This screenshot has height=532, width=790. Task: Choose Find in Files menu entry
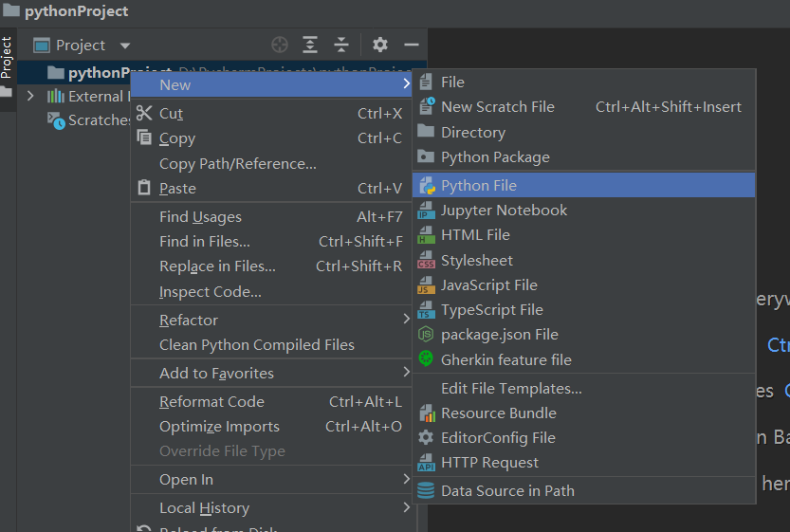point(205,242)
